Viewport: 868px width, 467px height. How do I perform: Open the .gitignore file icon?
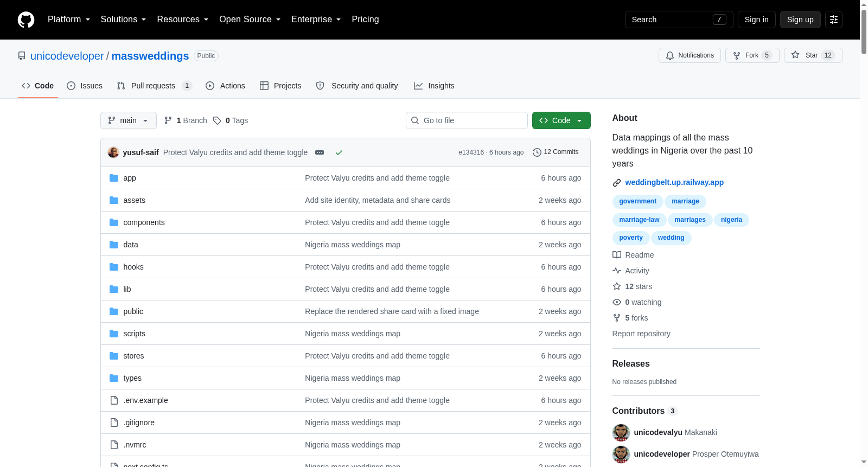114,423
